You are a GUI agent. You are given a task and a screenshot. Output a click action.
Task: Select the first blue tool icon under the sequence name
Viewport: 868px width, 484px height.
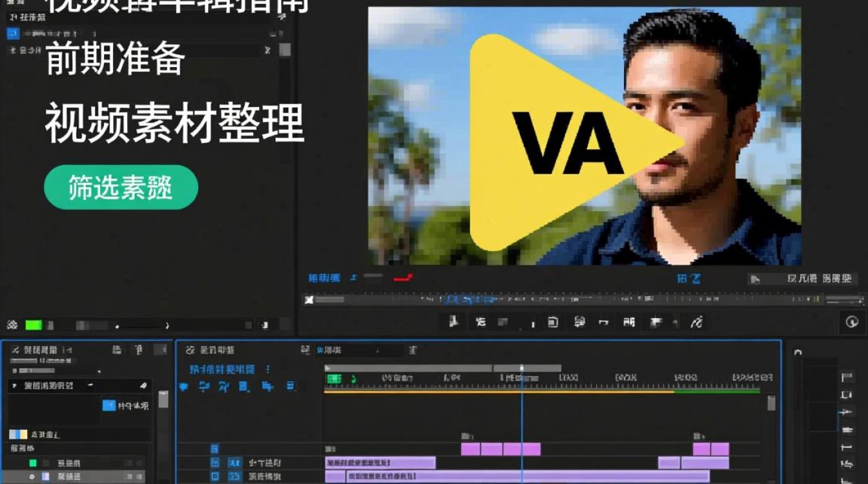[183, 387]
